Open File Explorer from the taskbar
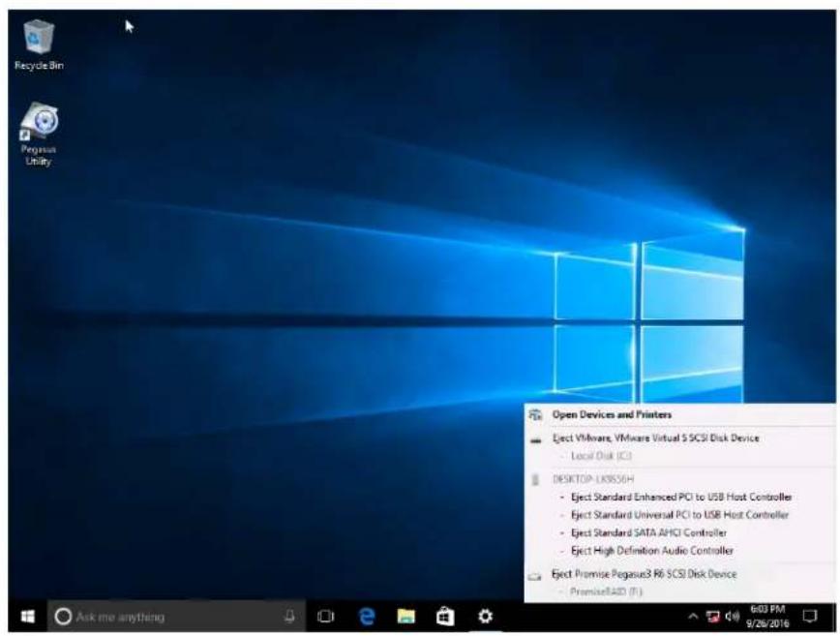 pos(406,617)
